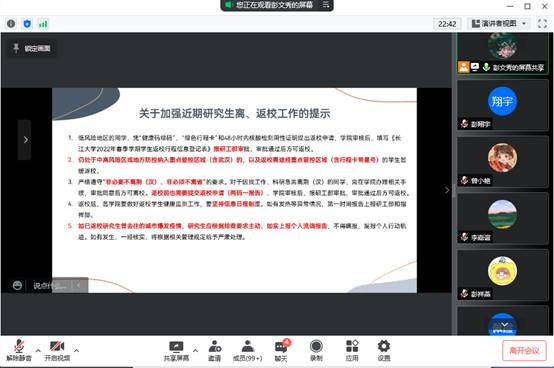Viewport: 554px width, 368px height.
Task: Open the 聊天 chat icon
Action: click(281, 350)
